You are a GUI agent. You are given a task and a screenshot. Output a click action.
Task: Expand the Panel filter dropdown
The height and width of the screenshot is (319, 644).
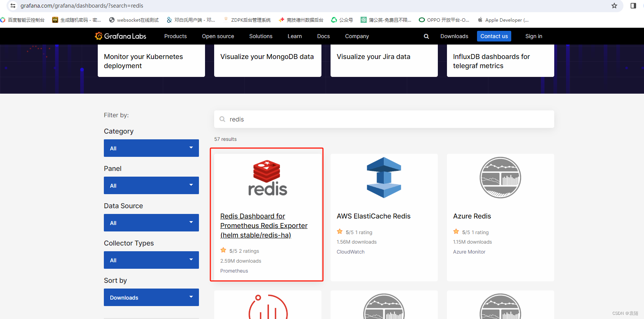click(x=151, y=185)
